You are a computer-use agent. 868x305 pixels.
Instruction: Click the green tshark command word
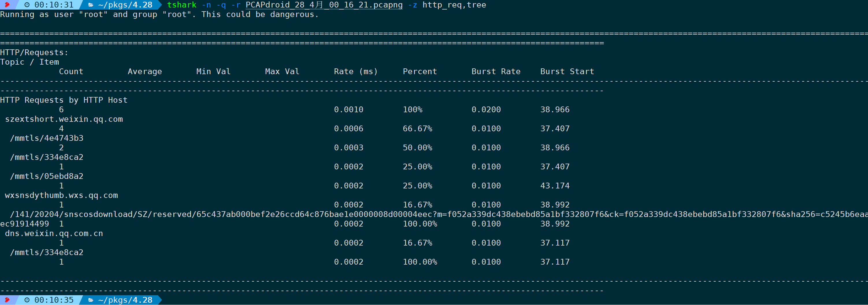click(x=182, y=5)
